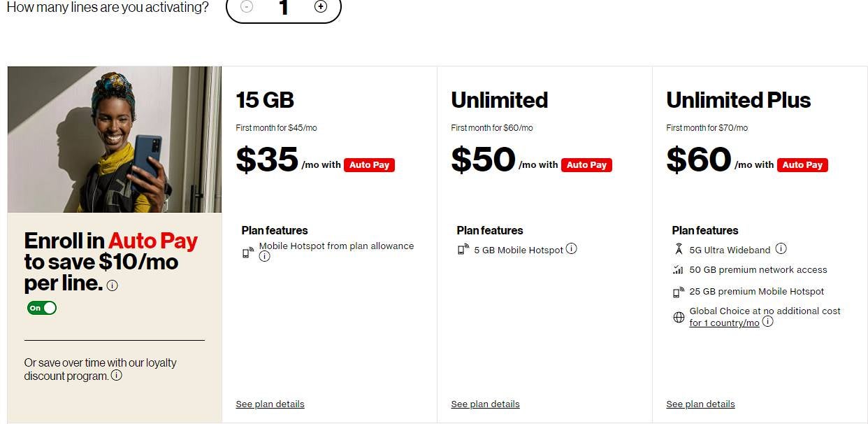Click the signal bars icon beside 50 GB premium network access
This screenshot has width=868, height=424.
coord(678,269)
